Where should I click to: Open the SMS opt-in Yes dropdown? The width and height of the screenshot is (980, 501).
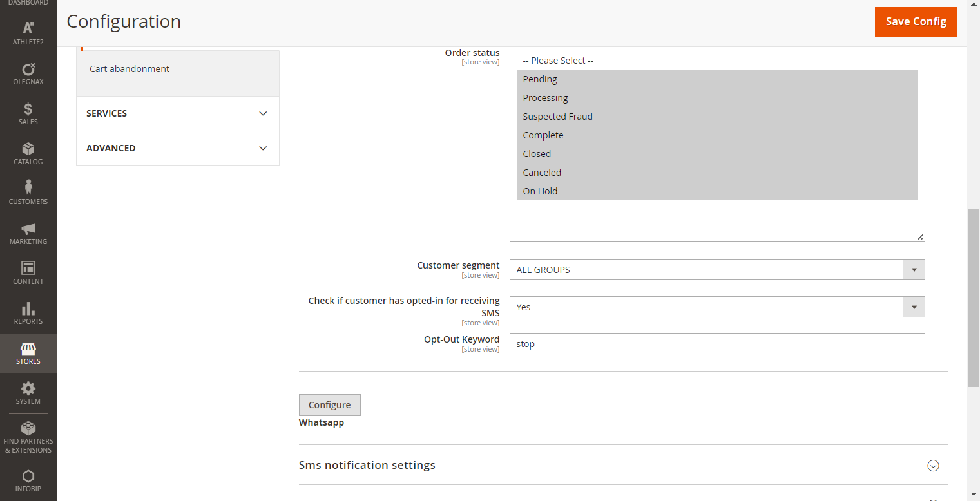tap(716, 307)
